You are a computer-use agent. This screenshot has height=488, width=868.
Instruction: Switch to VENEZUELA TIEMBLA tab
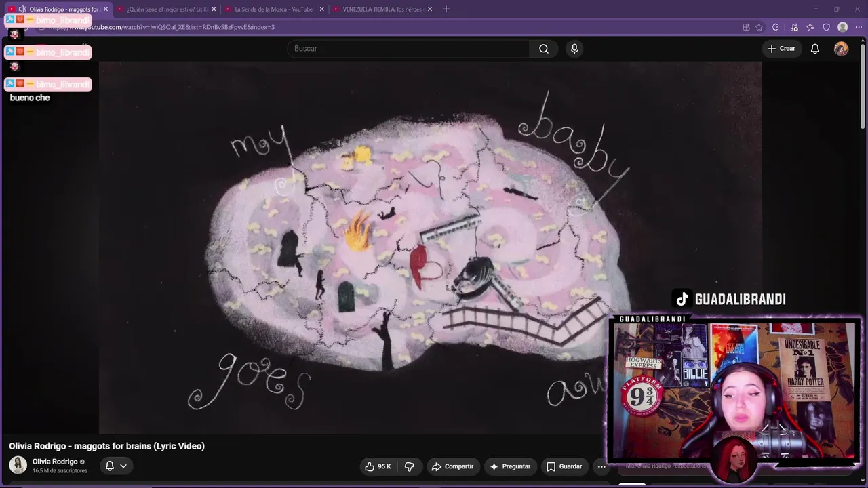(382, 9)
